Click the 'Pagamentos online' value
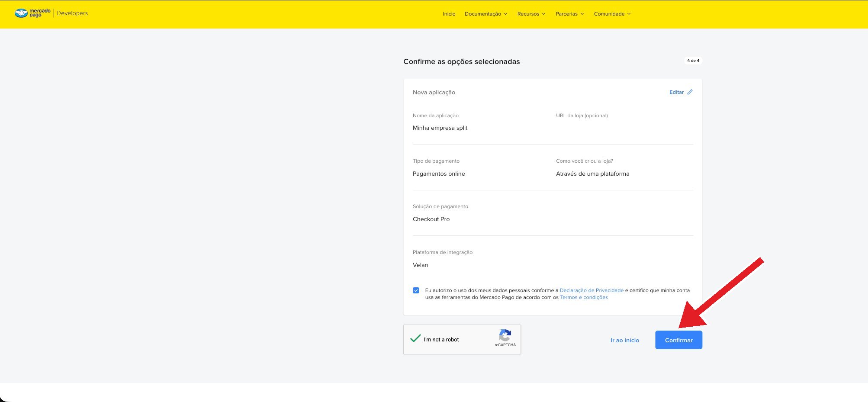The image size is (868, 402). point(439,174)
